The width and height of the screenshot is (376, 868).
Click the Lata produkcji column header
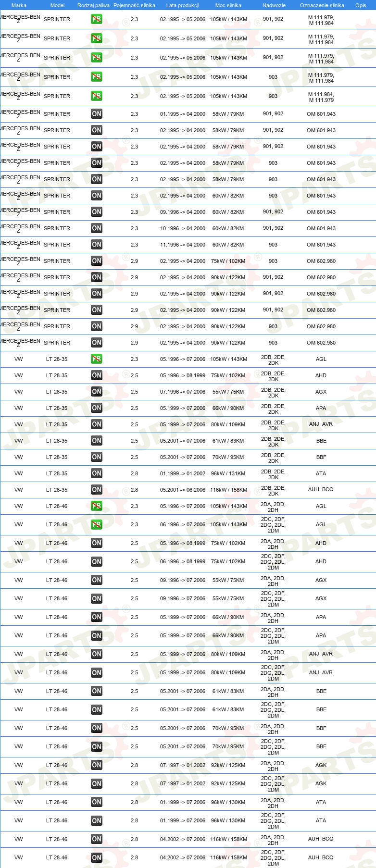tap(183, 5)
